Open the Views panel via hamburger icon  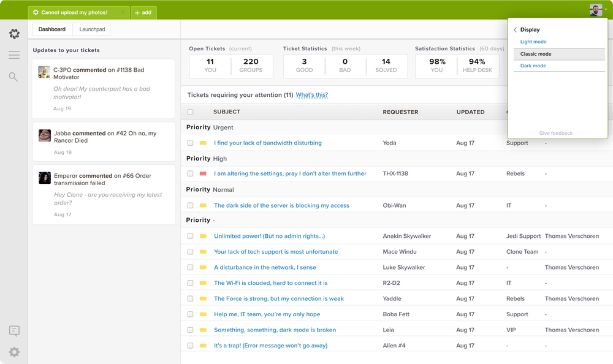[14, 55]
